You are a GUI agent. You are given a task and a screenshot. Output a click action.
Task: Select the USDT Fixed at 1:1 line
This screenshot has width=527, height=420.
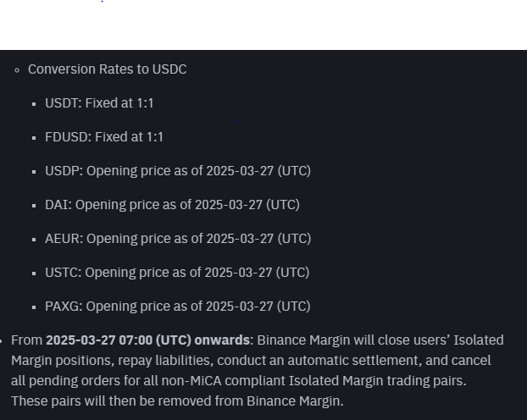click(99, 103)
